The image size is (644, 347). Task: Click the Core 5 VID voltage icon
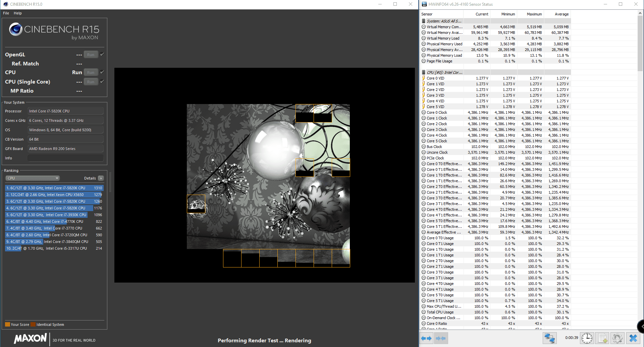pyautogui.click(x=424, y=107)
